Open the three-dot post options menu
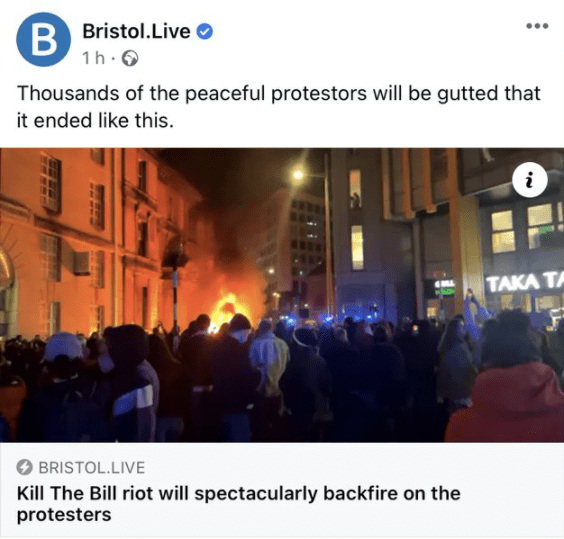 [537, 26]
